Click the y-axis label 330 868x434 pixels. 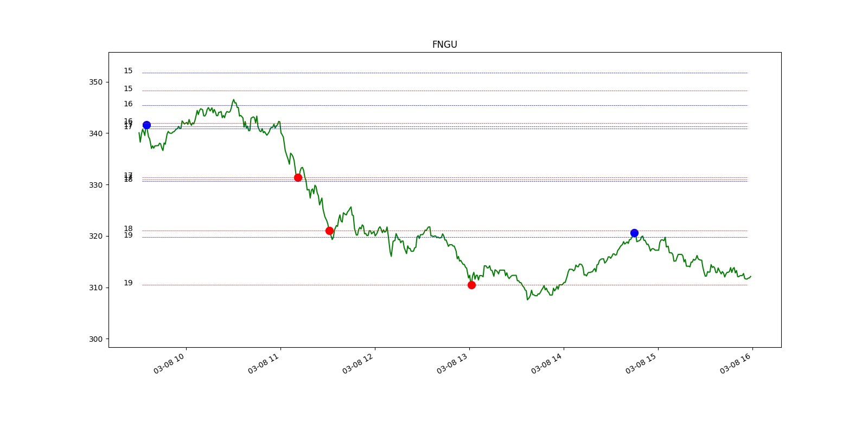tap(95, 185)
